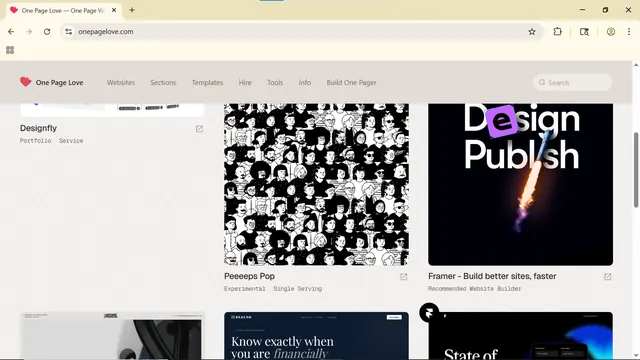Viewport: 640px width, 360px height.
Task: Click the page vertical scrollbar thumb
Action: click(x=636, y=170)
